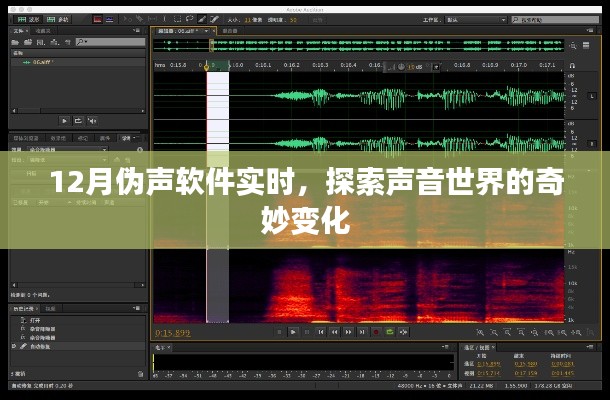Click the open file folder icon
Viewport: 610px width, 400px height.
click(15, 42)
